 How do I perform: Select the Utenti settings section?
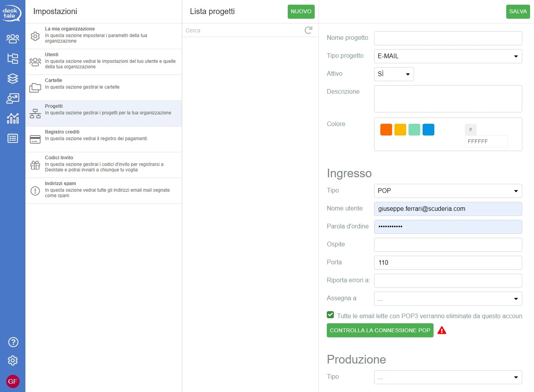[x=104, y=62]
